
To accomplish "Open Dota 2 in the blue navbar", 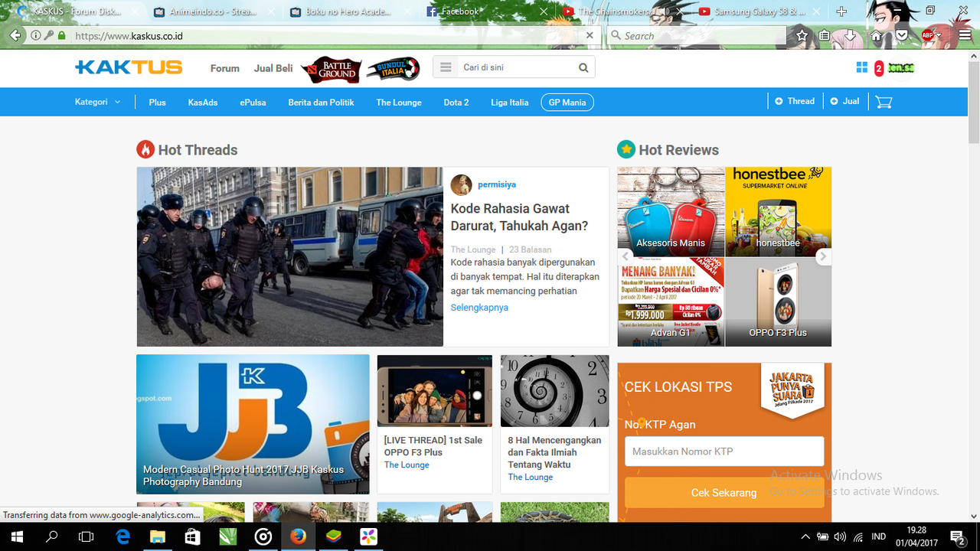I will [456, 103].
